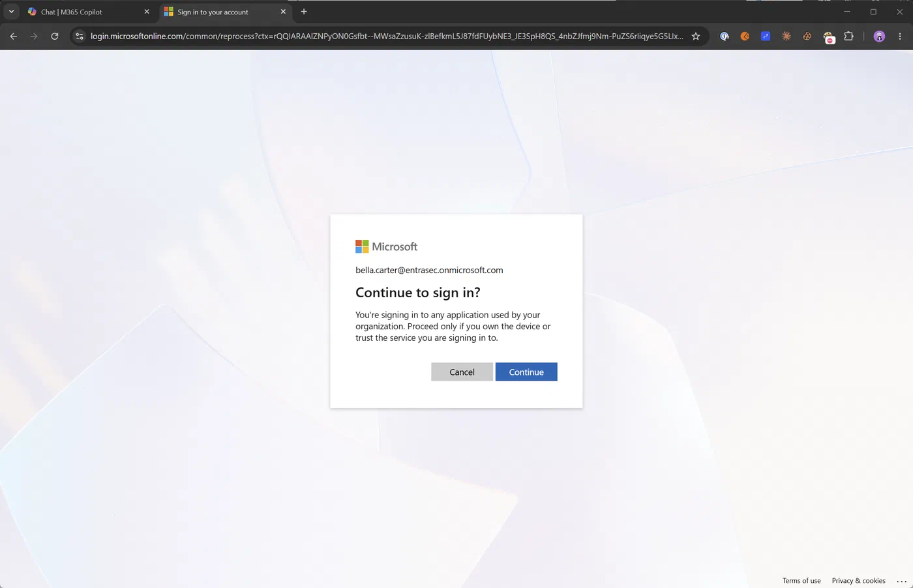This screenshot has width=913, height=588.
Task: Open the orange starburst extension icon
Action: pos(786,37)
